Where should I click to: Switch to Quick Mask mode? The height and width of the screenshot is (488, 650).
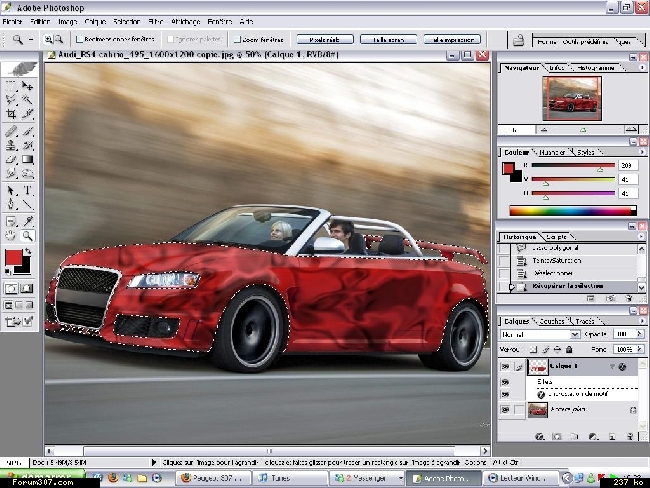pos(27,288)
